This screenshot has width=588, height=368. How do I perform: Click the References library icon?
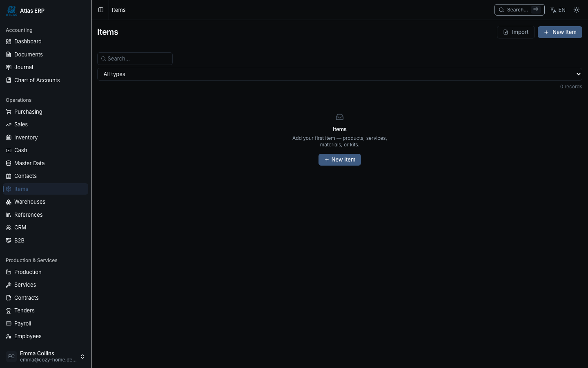[x=9, y=215]
